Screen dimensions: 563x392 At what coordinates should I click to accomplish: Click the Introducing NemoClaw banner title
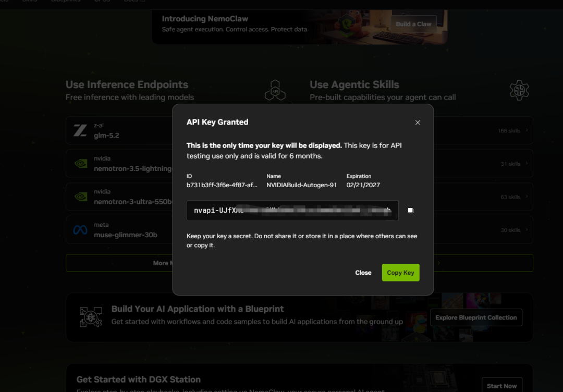(x=205, y=19)
